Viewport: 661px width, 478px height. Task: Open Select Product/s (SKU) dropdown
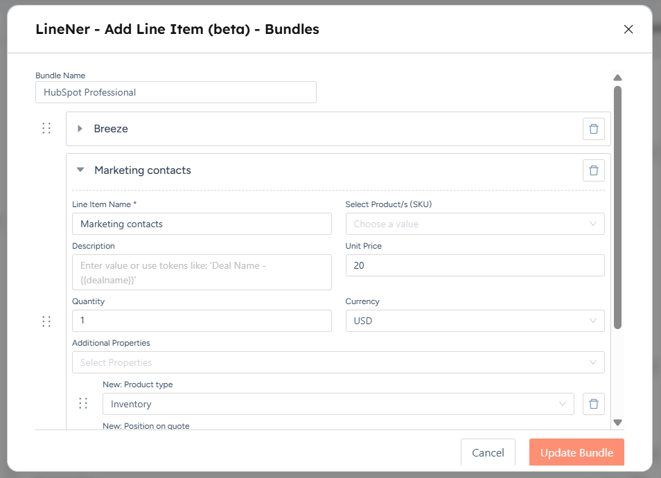coord(474,224)
